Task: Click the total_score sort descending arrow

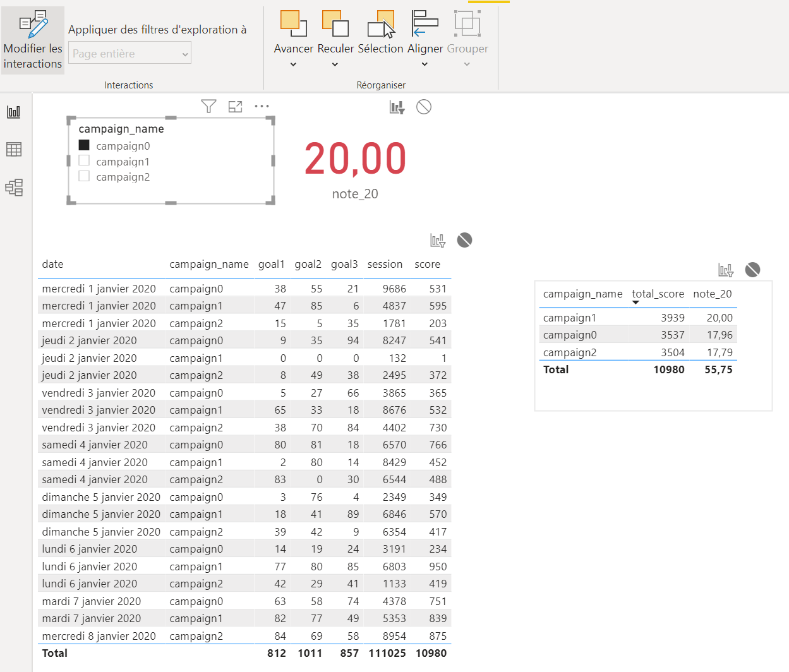Action: [x=635, y=303]
